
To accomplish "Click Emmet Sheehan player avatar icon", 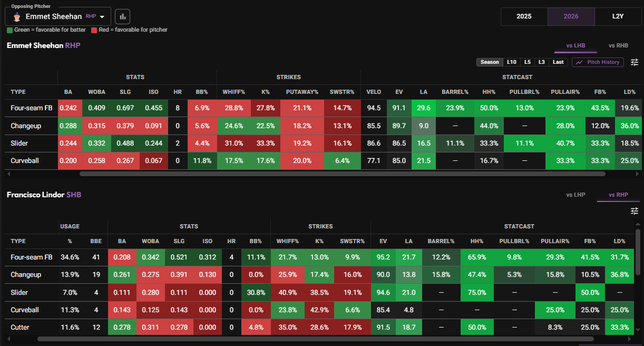I will pos(16,16).
